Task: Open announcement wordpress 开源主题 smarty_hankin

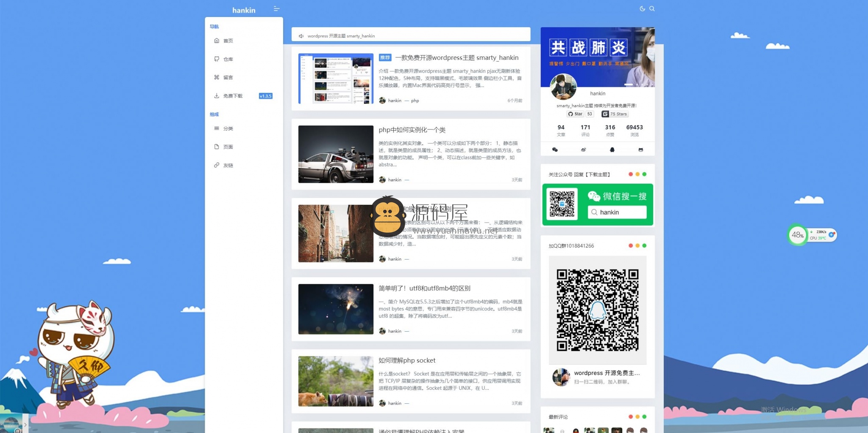Action: click(341, 36)
